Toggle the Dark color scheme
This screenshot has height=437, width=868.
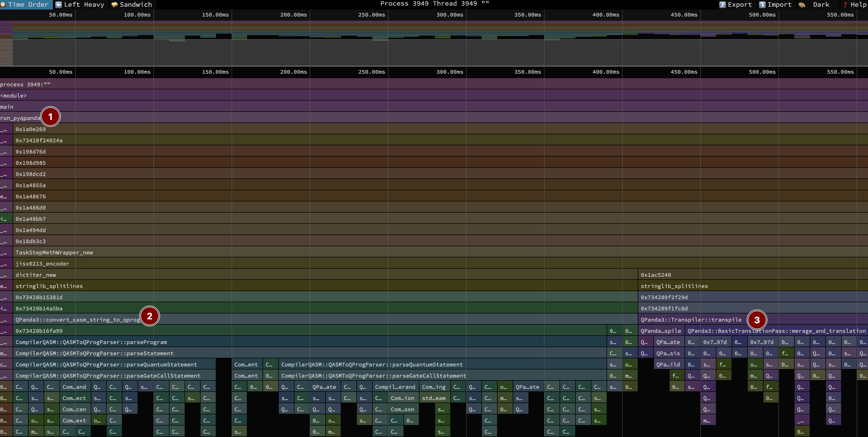click(x=821, y=5)
